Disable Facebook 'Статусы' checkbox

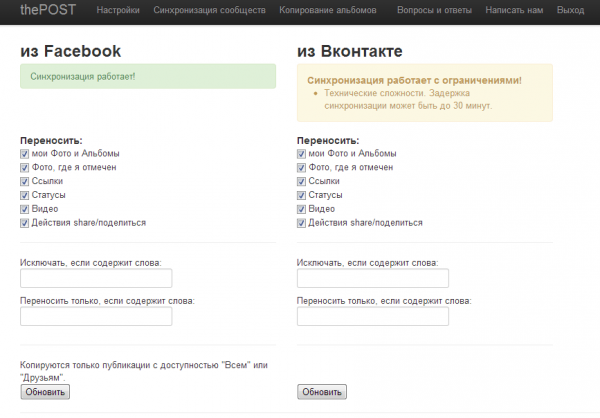pos(24,195)
